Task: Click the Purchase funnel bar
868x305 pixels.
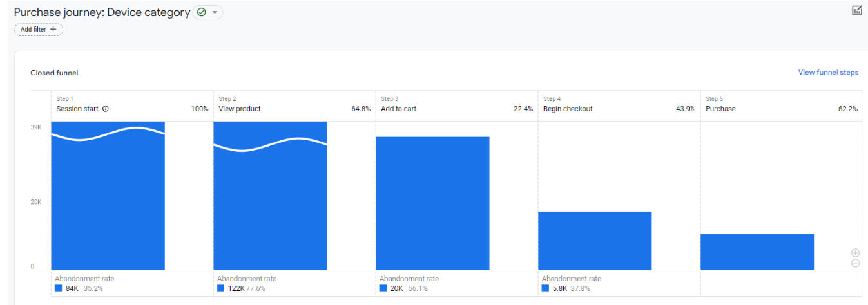Action: pos(757,252)
